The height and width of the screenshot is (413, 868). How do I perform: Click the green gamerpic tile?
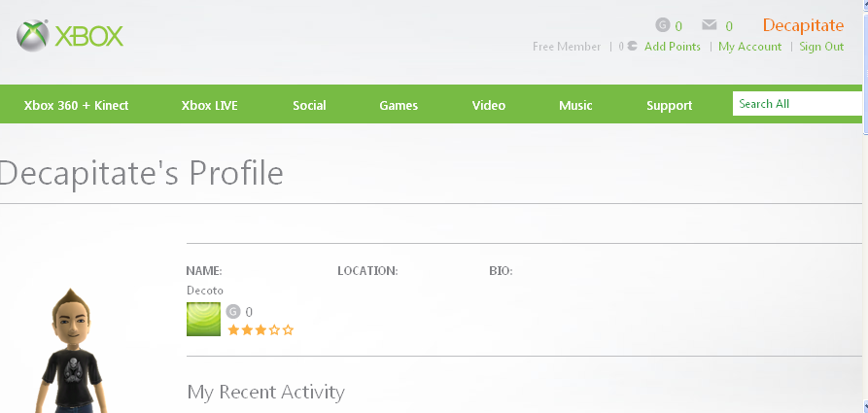203,319
